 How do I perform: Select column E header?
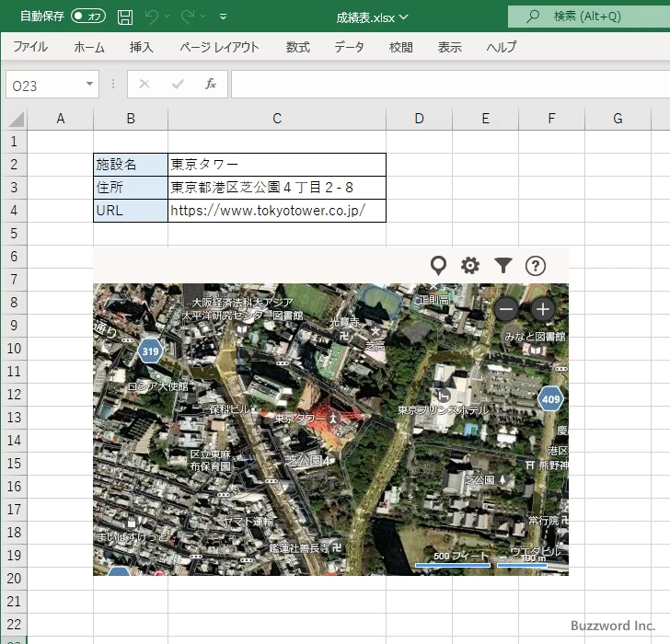tap(485, 119)
